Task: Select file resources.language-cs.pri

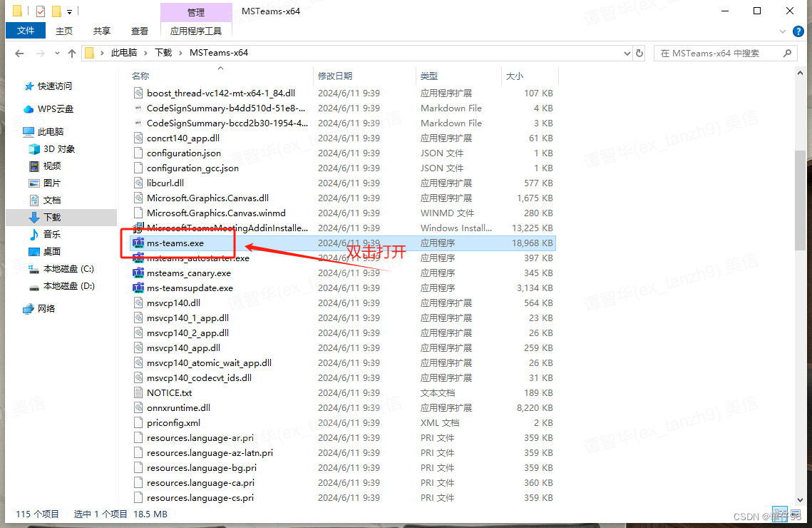Action: point(200,498)
